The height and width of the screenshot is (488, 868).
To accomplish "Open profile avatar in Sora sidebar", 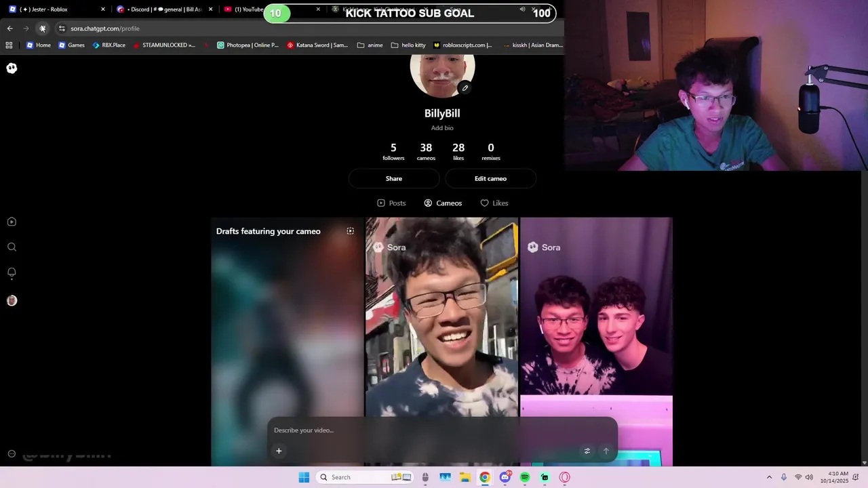I will [x=12, y=300].
